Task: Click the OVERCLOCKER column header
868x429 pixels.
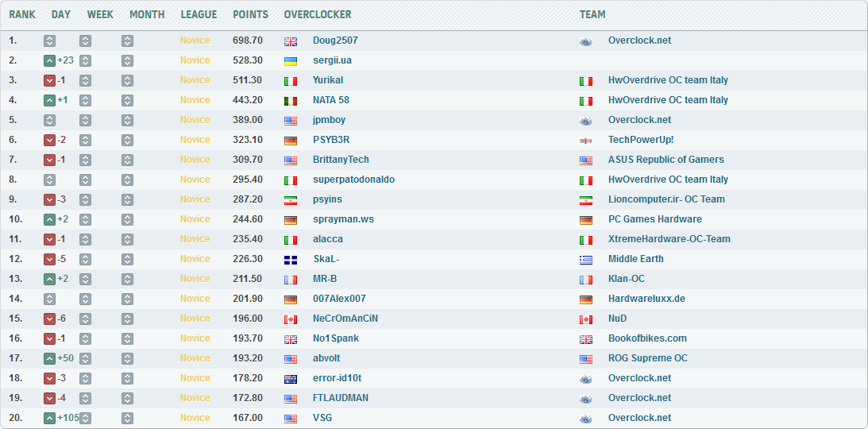Action: click(317, 14)
